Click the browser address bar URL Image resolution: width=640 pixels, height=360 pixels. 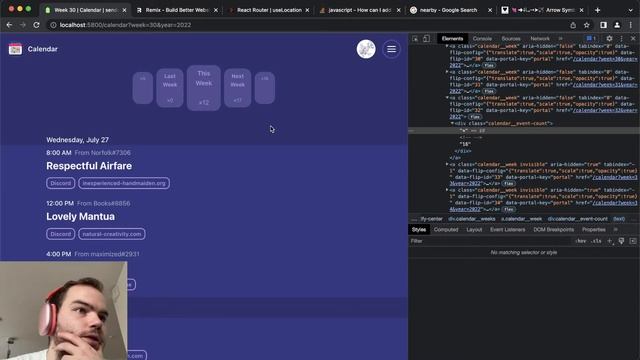(x=125, y=25)
